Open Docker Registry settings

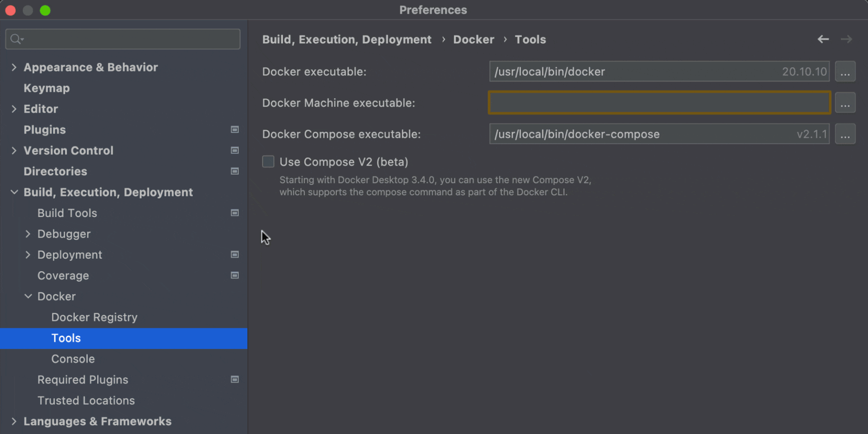click(x=94, y=317)
